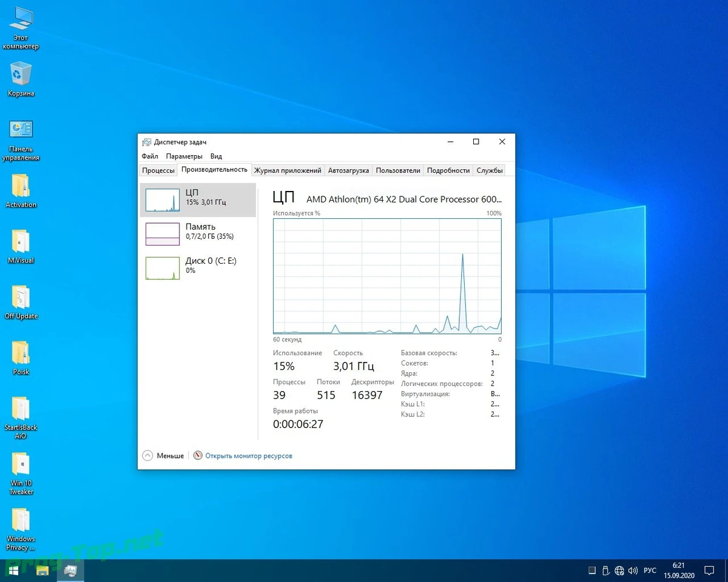Click the 15% usage value
The width and height of the screenshot is (728, 582).
point(283,366)
